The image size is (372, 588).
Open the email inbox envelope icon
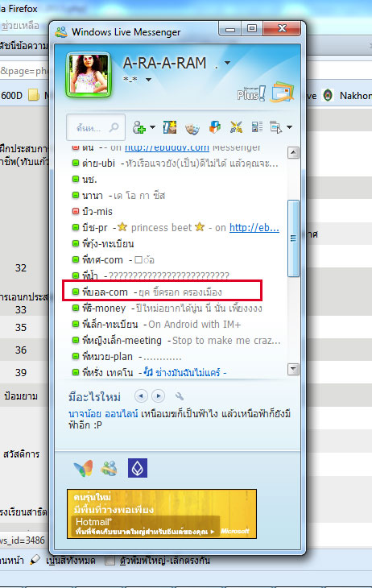(x=283, y=91)
